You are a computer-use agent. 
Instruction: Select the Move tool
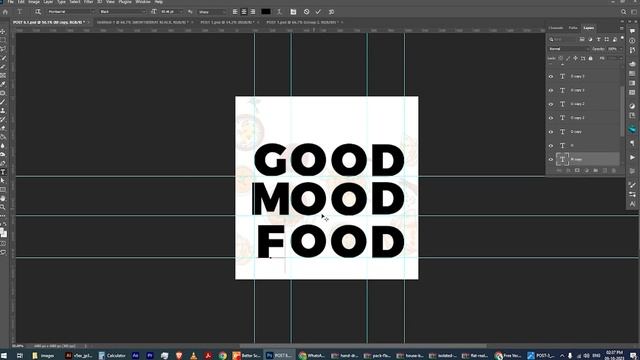pos(3,31)
